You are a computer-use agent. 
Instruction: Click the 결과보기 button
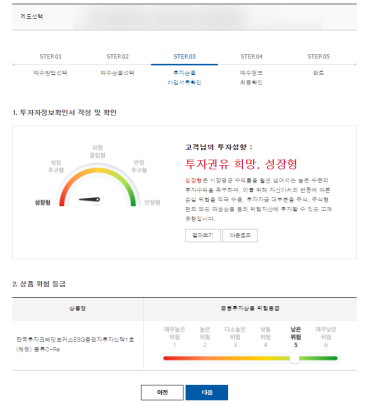[x=203, y=235]
